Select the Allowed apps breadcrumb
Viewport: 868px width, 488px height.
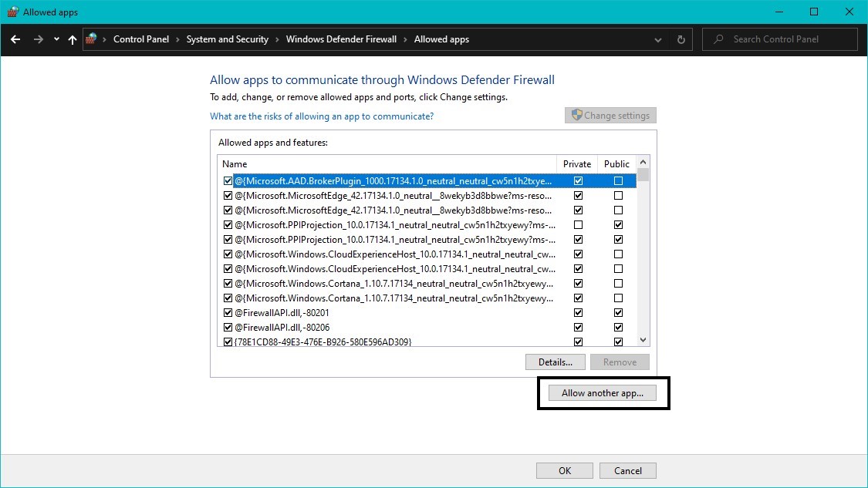pos(442,39)
